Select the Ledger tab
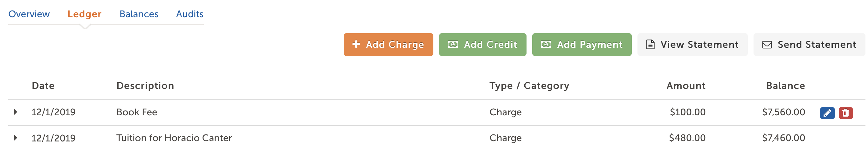The height and width of the screenshot is (151, 868). 85,14
